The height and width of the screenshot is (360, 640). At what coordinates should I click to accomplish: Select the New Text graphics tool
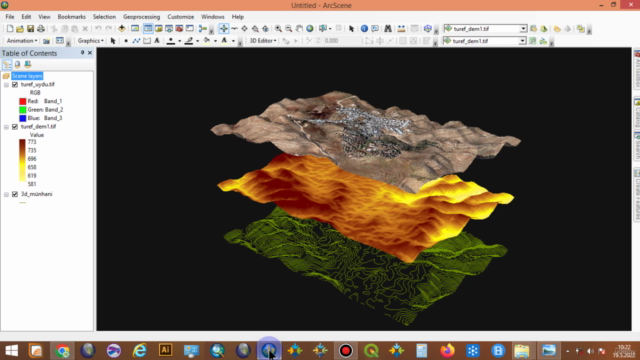157,41
